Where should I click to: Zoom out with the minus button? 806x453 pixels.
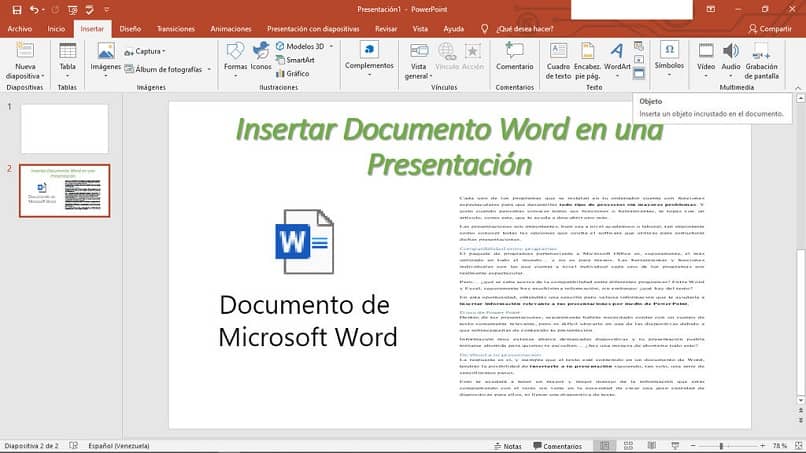point(693,446)
